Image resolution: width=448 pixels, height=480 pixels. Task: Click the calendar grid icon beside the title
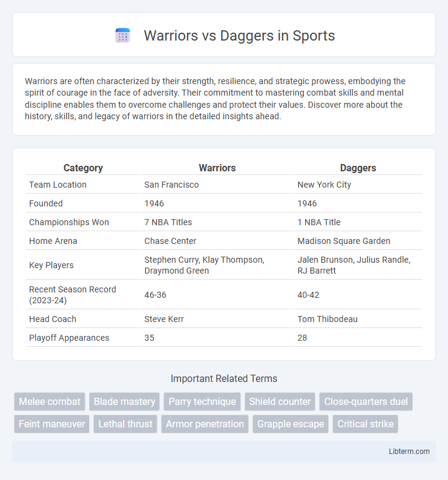pos(123,35)
